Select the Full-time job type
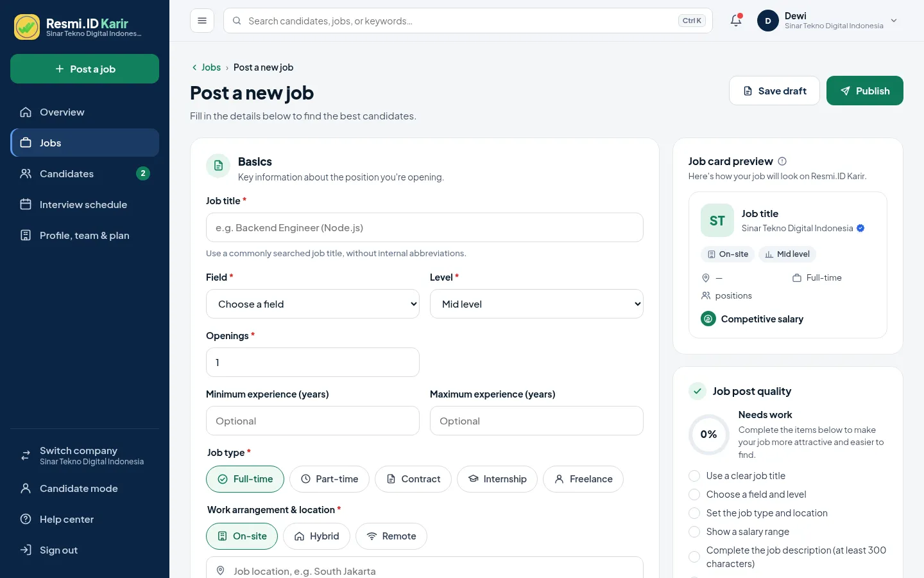This screenshot has height=578, width=924. coord(245,479)
